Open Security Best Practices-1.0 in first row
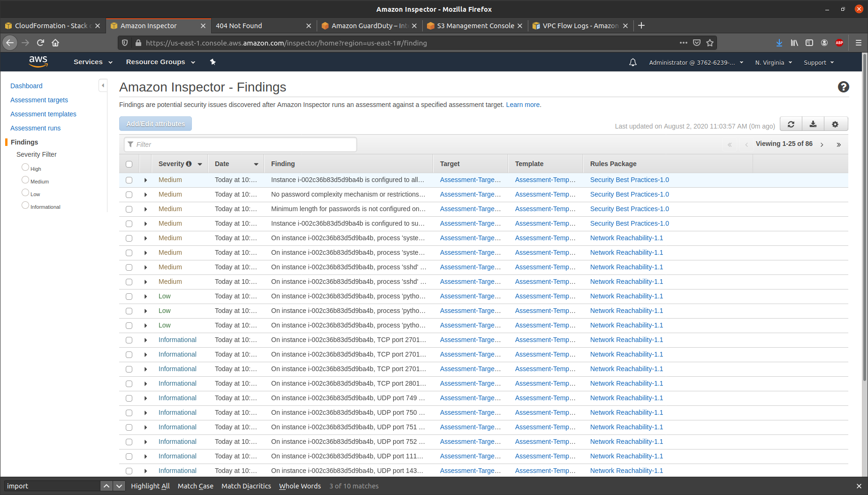868x495 pixels. click(629, 180)
